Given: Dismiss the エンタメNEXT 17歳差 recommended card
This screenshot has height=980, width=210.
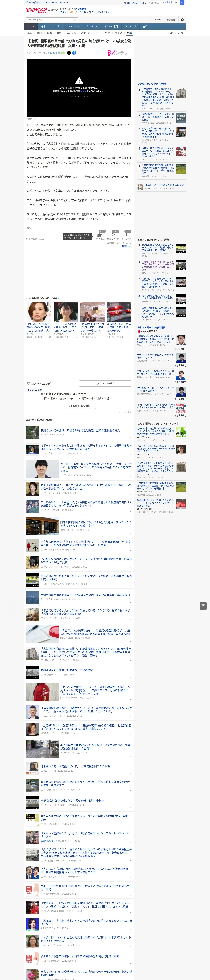Looking at the screenshot, I should [x=103, y=337].
